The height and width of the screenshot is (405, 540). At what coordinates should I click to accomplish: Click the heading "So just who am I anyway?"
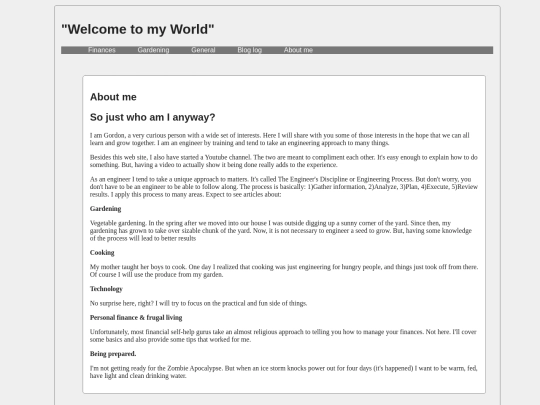[x=153, y=117]
